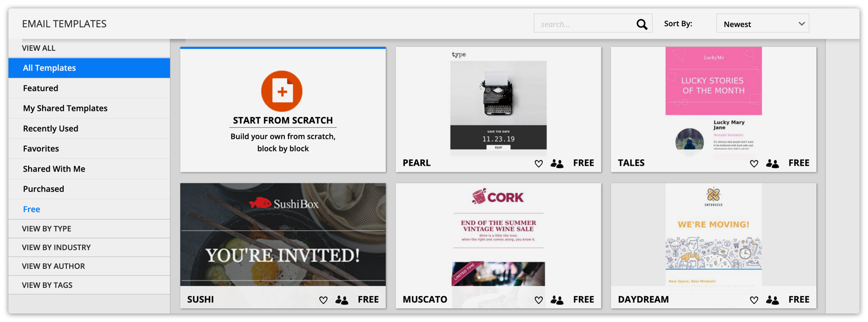Expand the VIEW BY AUTHOR section
The width and height of the screenshot is (868, 322).
89,266
